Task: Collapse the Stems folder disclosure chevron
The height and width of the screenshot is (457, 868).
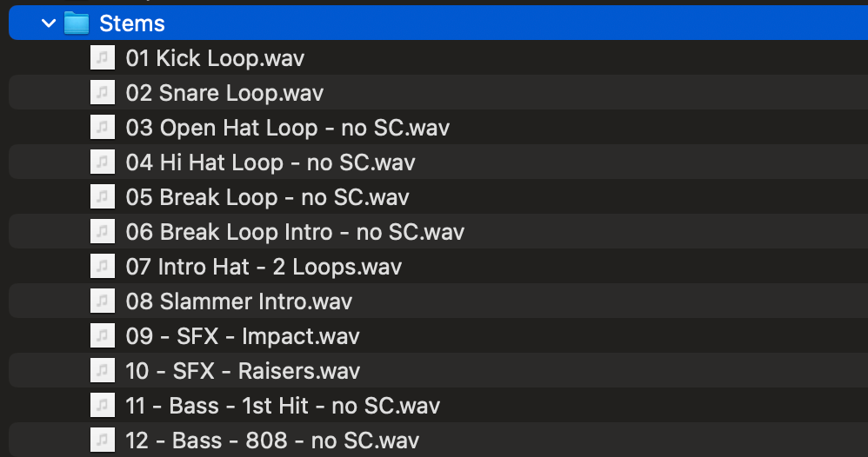Action: [x=49, y=23]
